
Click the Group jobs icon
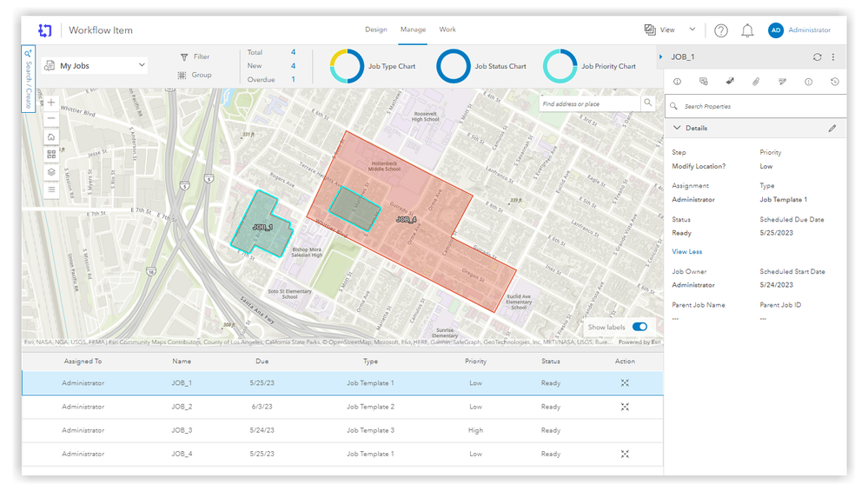pyautogui.click(x=182, y=75)
